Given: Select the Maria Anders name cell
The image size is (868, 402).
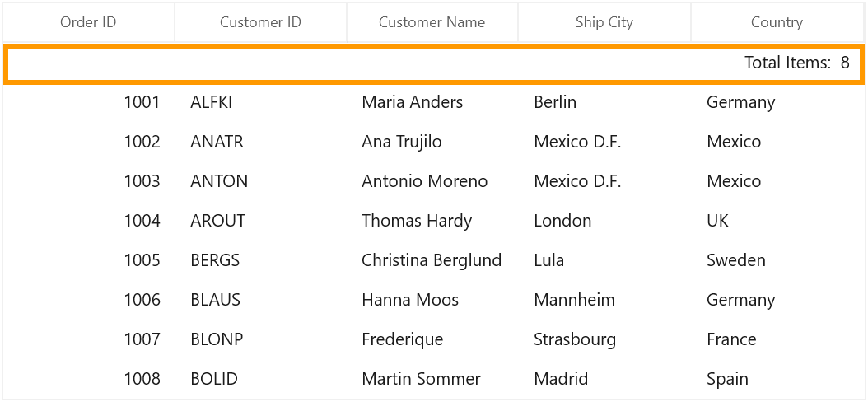Looking at the screenshot, I should coord(432,102).
